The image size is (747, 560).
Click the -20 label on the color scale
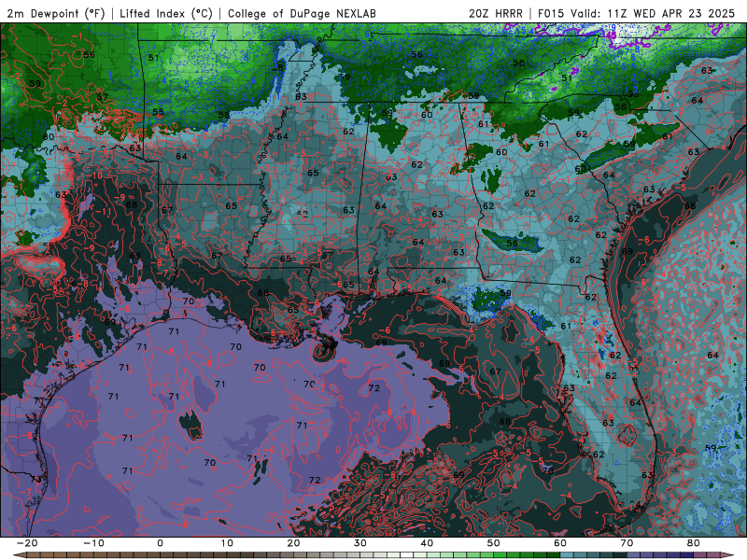pos(27,543)
